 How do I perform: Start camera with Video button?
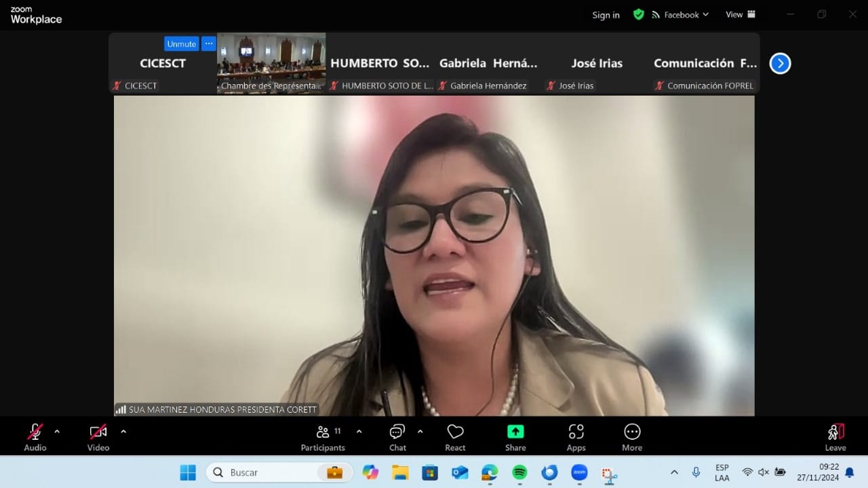(98, 437)
